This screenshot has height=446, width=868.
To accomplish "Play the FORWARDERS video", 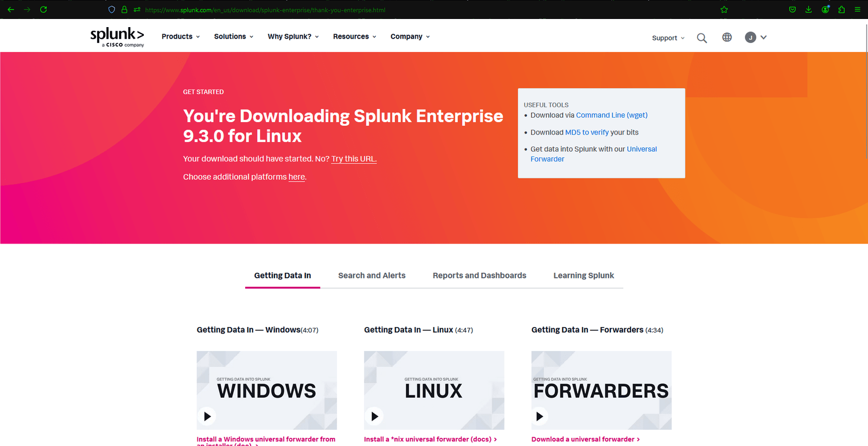I will point(539,416).
